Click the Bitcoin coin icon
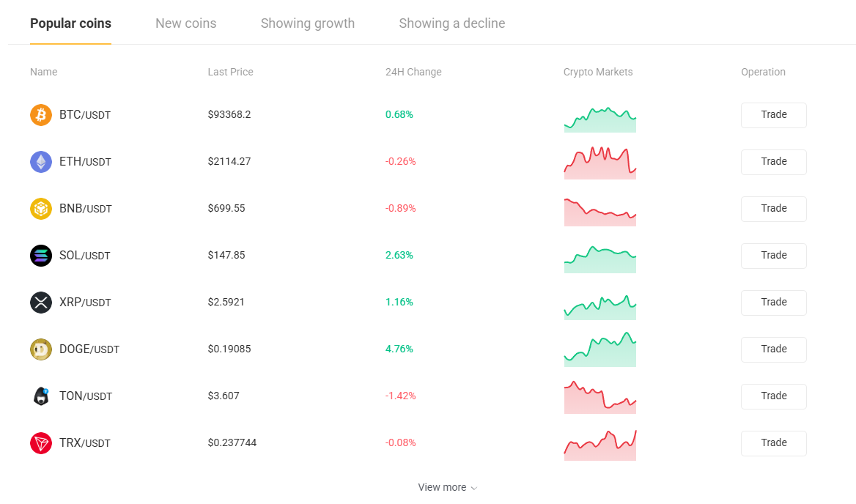 (41, 115)
